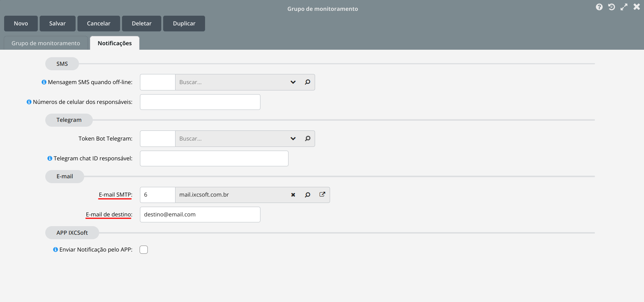Click the SMS section header

tap(62, 64)
